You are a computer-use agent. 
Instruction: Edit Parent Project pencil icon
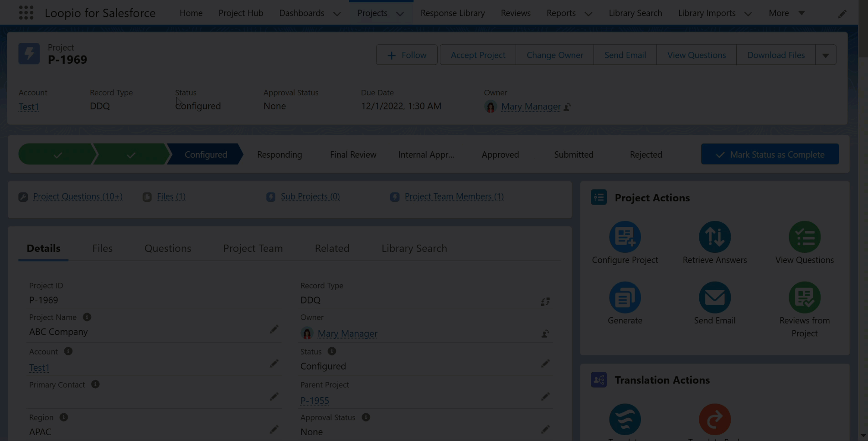tap(545, 397)
